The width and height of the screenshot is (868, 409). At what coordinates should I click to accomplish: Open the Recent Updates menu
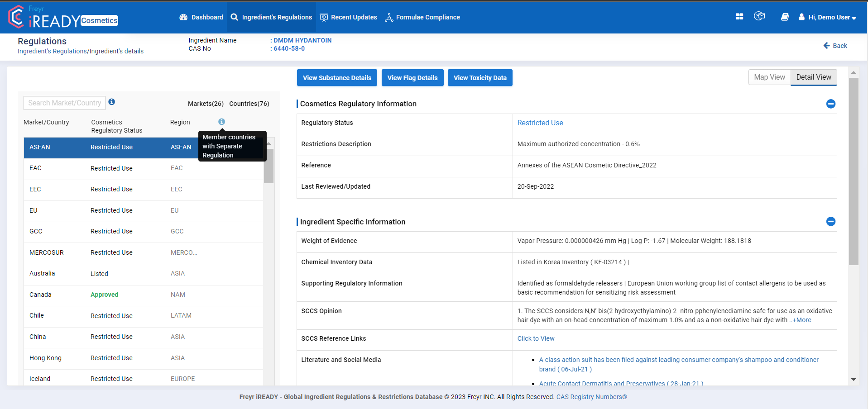[348, 17]
